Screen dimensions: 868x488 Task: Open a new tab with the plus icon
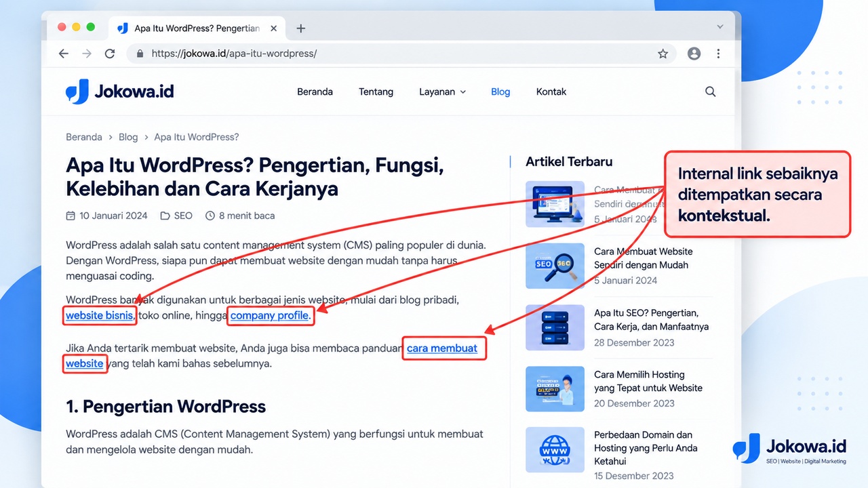301,28
